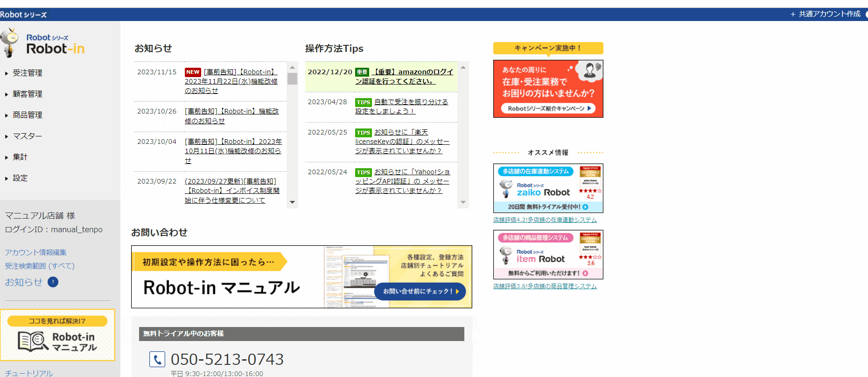
Task: Click the phone icon next to 050-5213-0743
Action: click(157, 359)
